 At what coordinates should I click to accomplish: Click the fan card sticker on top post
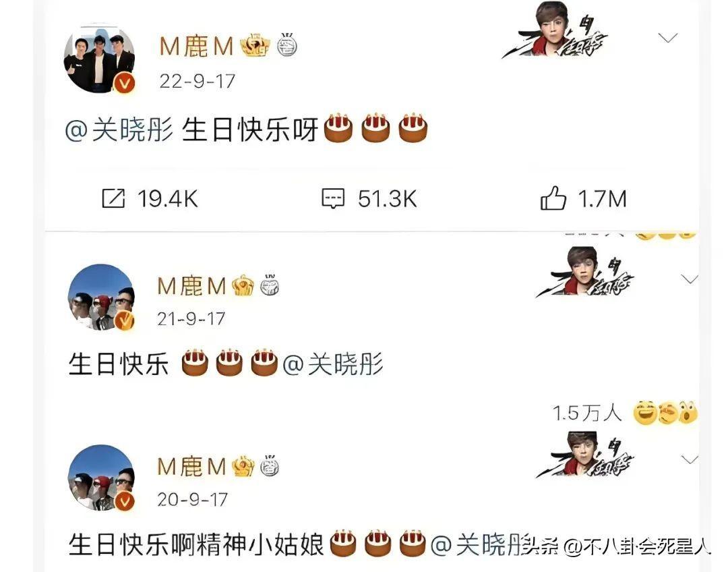tap(555, 30)
